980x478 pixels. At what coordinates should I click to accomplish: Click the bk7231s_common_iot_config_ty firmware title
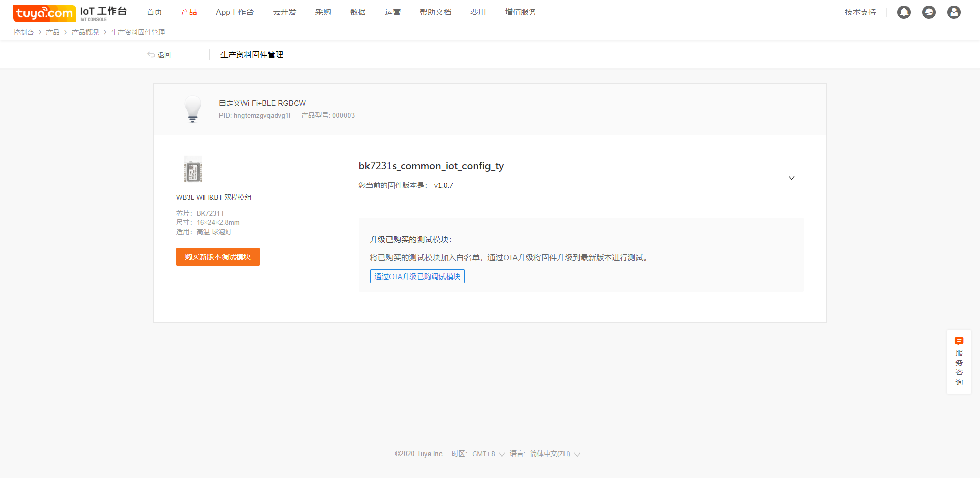pyautogui.click(x=431, y=166)
